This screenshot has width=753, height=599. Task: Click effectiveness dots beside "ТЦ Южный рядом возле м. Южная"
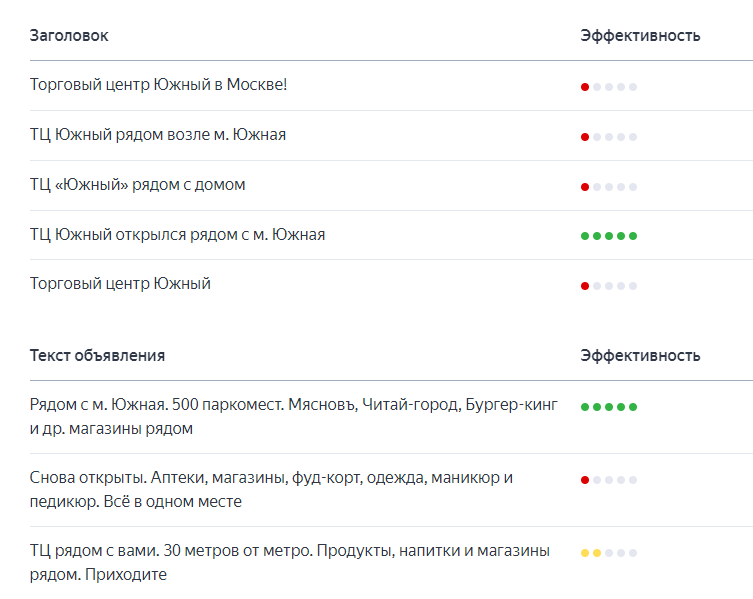point(608,137)
